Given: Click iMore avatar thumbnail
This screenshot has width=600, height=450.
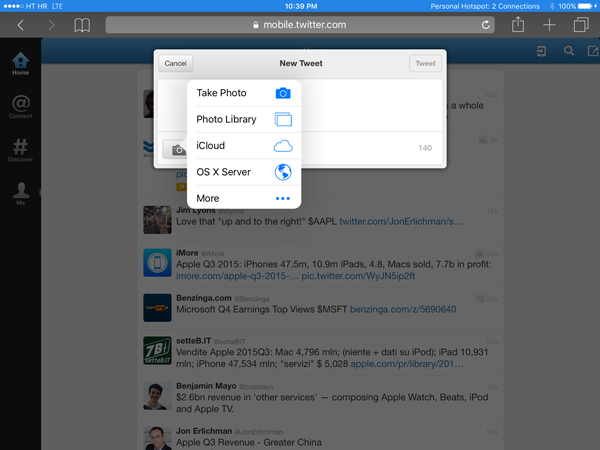Looking at the screenshot, I should 157,262.
